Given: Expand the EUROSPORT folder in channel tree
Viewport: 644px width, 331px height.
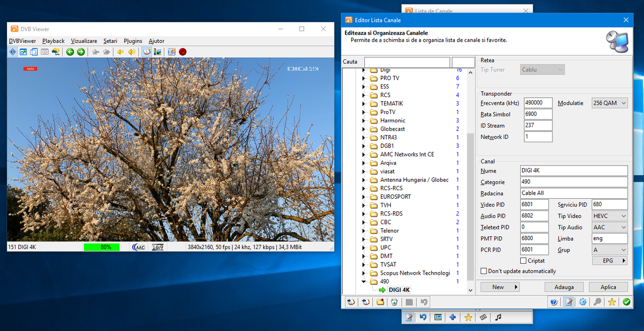Looking at the screenshot, I should click(364, 197).
